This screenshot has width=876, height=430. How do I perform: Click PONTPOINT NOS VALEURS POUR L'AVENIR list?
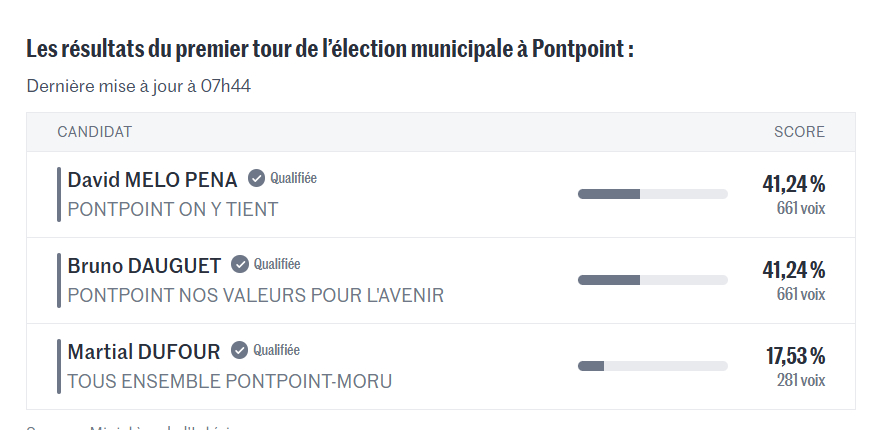pos(255,296)
